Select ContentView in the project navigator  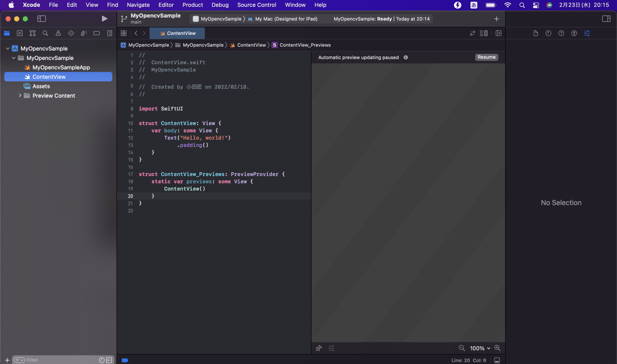48,77
